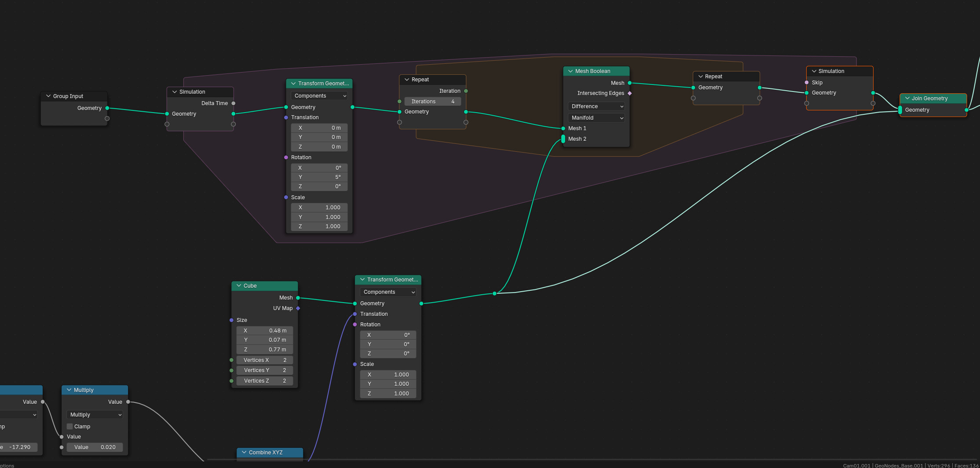Viewport: 980px width, 468px height.
Task: Collapse the left Simulation input node
Action: (x=175, y=92)
